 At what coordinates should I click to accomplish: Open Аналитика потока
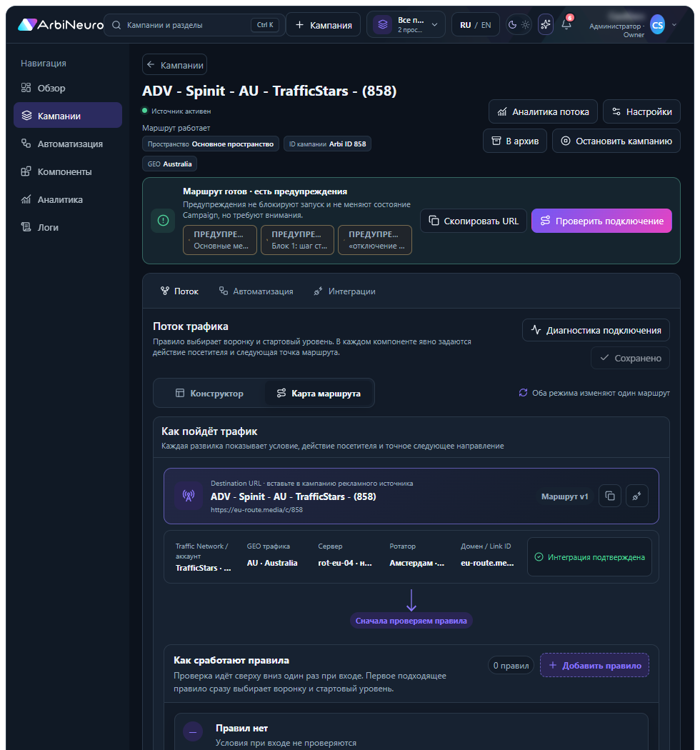543,111
